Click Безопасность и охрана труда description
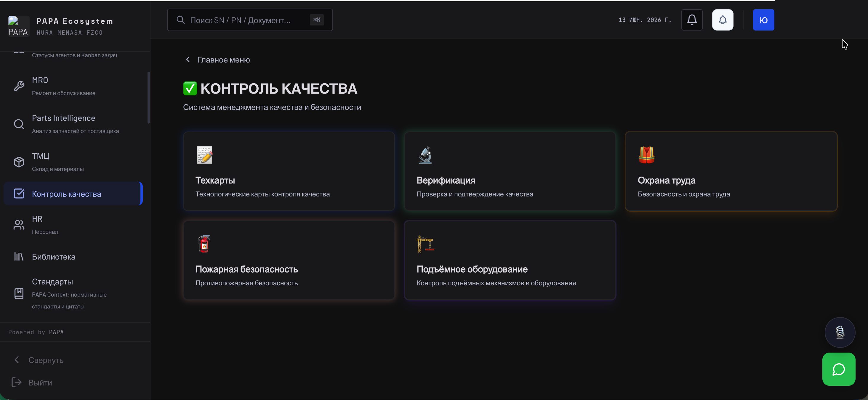The image size is (868, 400). click(x=684, y=194)
